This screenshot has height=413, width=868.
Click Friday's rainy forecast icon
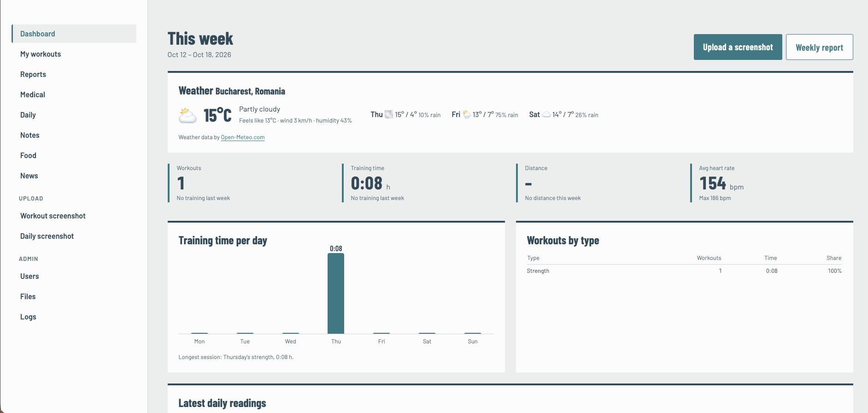click(466, 114)
